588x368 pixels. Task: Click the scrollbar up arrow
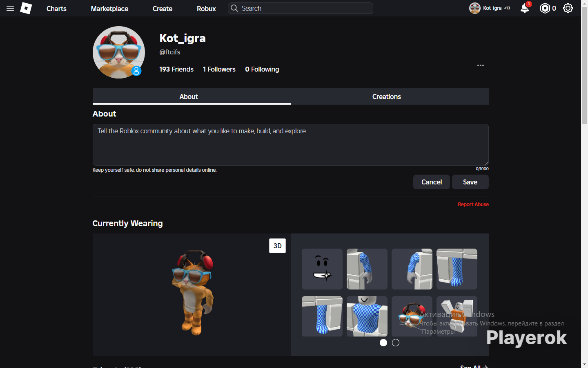click(584, 4)
